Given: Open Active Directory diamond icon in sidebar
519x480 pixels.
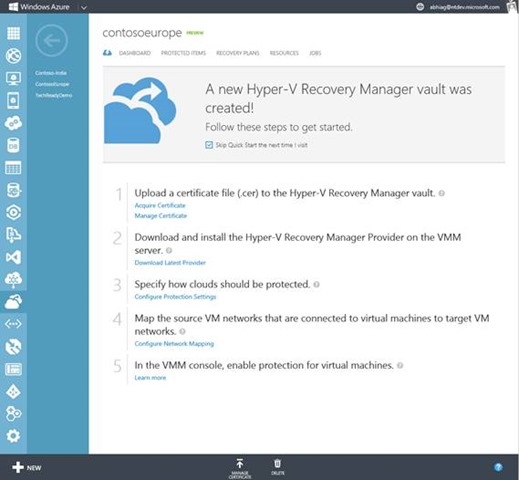Looking at the screenshot, I should (13, 392).
